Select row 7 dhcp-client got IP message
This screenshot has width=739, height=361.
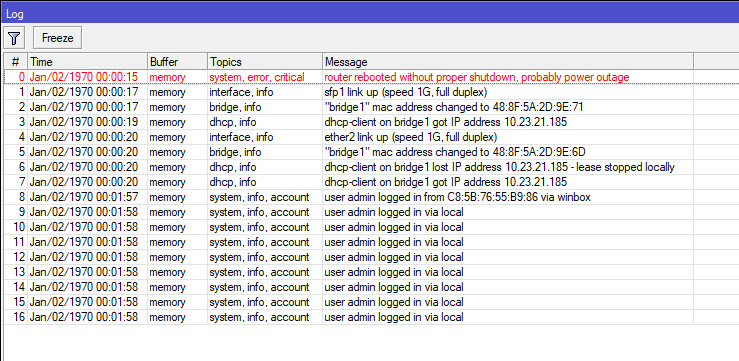pyautogui.click(x=446, y=182)
